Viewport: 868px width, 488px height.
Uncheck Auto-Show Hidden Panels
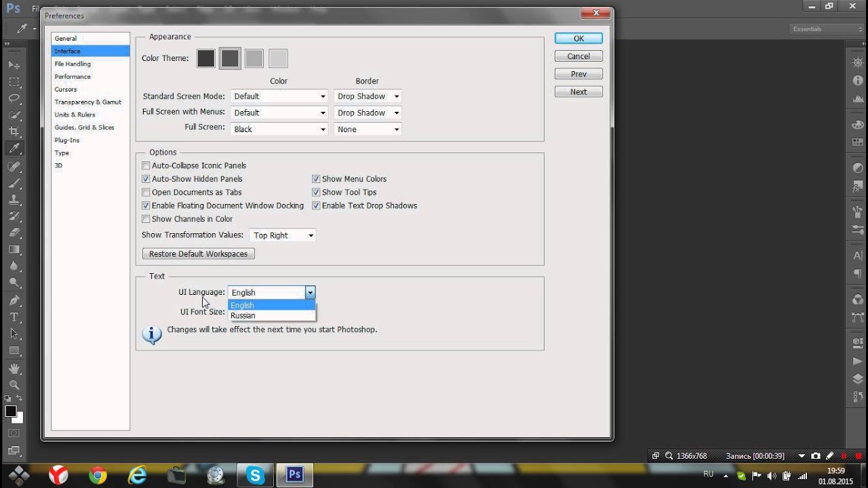click(146, 179)
